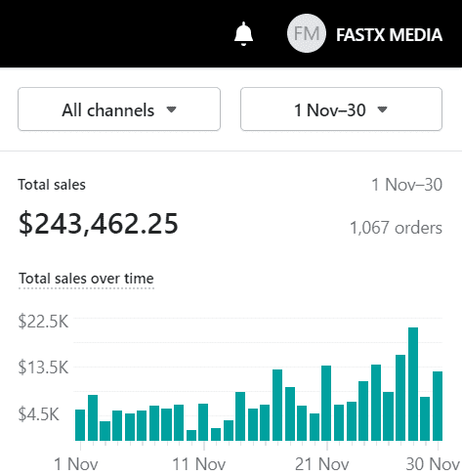Select the tallest bar in sales chart
462x476 pixels.
[413, 384]
